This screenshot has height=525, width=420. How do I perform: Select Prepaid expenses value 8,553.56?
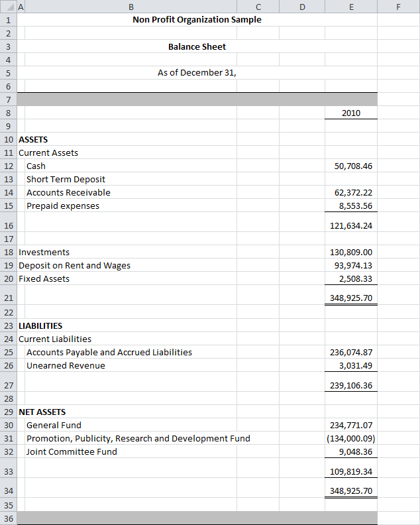pyautogui.click(x=351, y=205)
